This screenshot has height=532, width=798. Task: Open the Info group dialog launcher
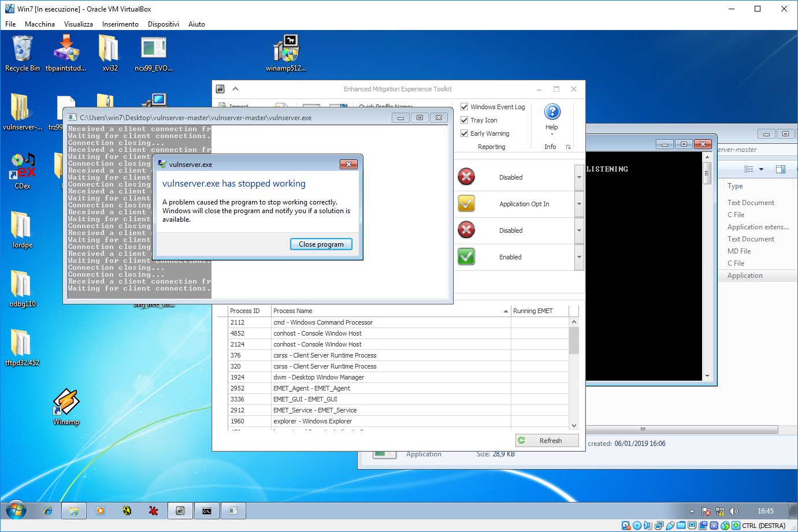(x=568, y=147)
